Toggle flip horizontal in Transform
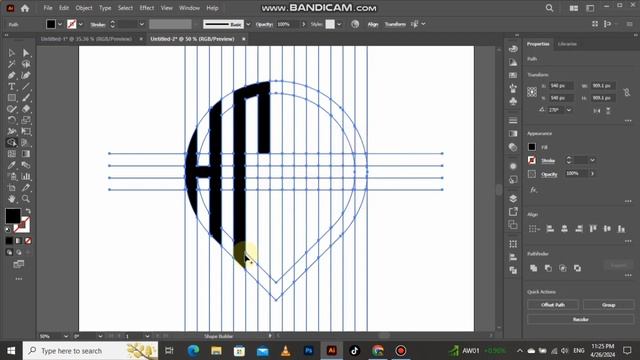 tap(597, 111)
